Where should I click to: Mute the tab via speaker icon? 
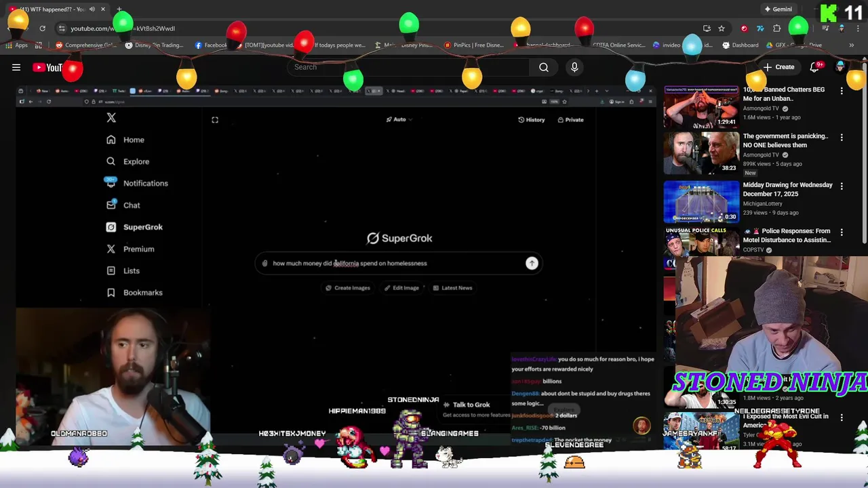(92, 9)
